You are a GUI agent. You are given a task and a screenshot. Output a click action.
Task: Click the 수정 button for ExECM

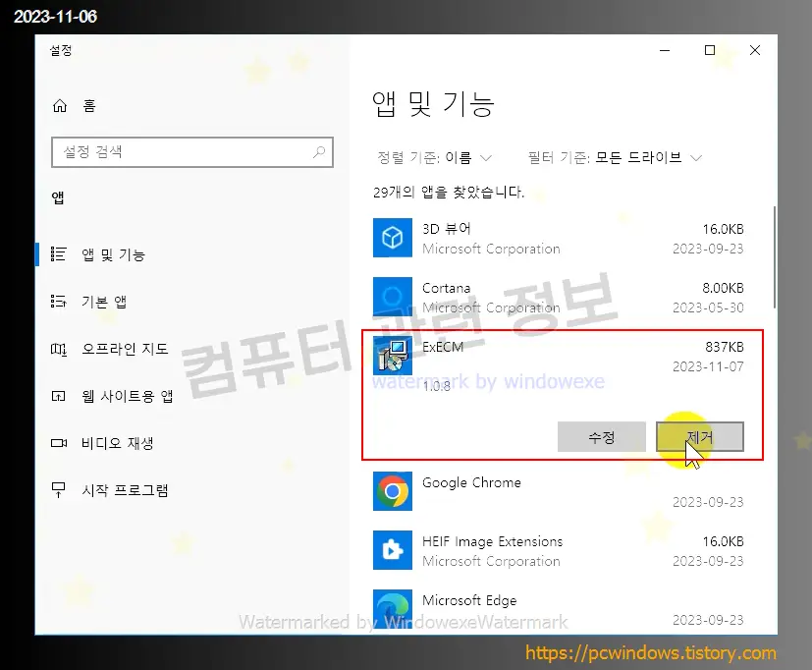(x=602, y=437)
